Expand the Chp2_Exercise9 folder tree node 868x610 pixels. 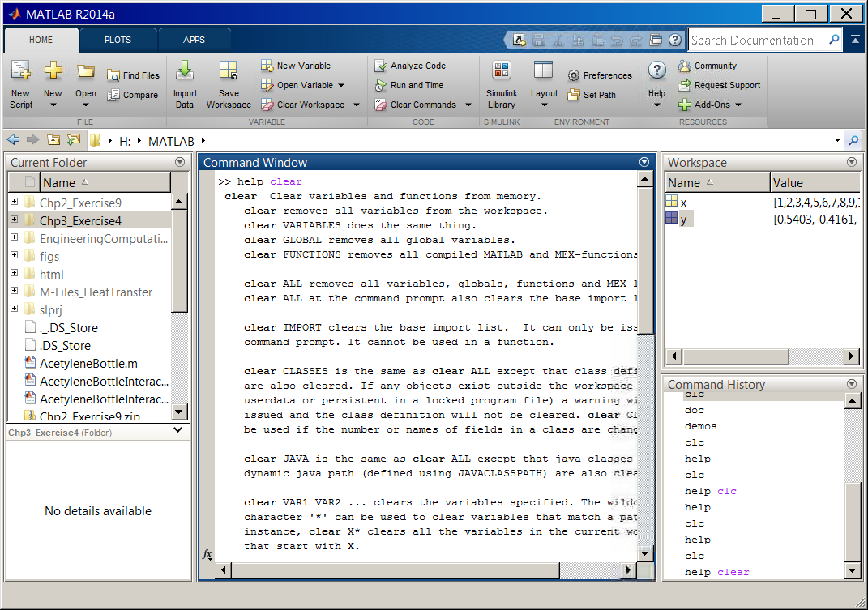coord(15,202)
